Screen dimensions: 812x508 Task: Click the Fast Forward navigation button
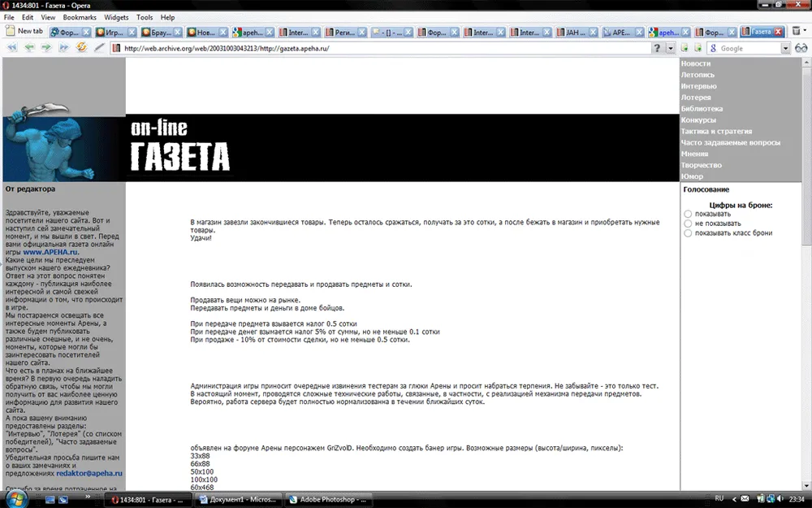point(63,48)
